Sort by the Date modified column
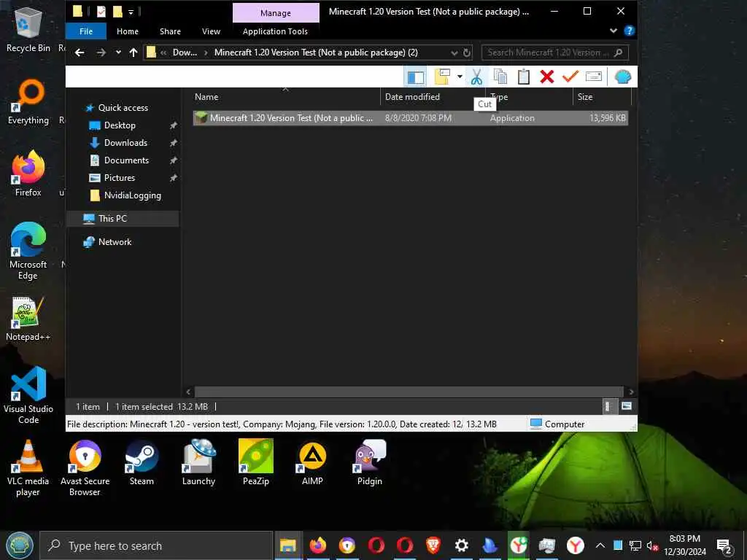 pyautogui.click(x=433, y=97)
